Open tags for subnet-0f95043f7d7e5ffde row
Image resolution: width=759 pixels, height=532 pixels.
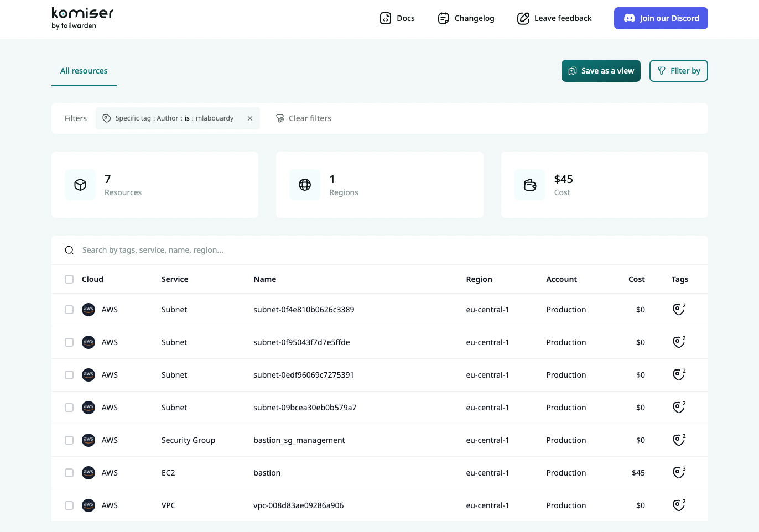678,342
